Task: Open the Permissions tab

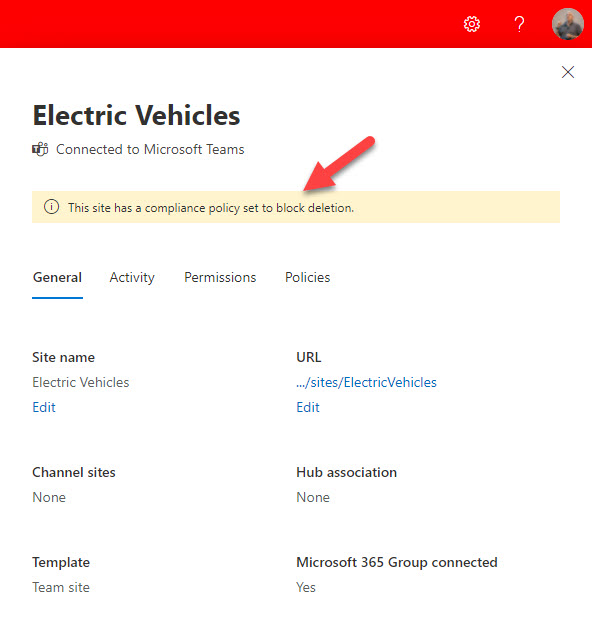Action: 220,277
